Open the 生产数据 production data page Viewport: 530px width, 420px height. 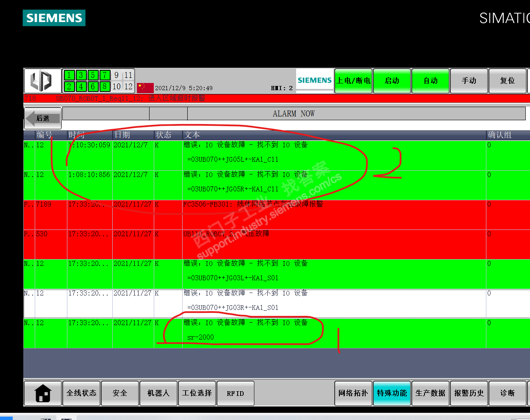(x=430, y=393)
